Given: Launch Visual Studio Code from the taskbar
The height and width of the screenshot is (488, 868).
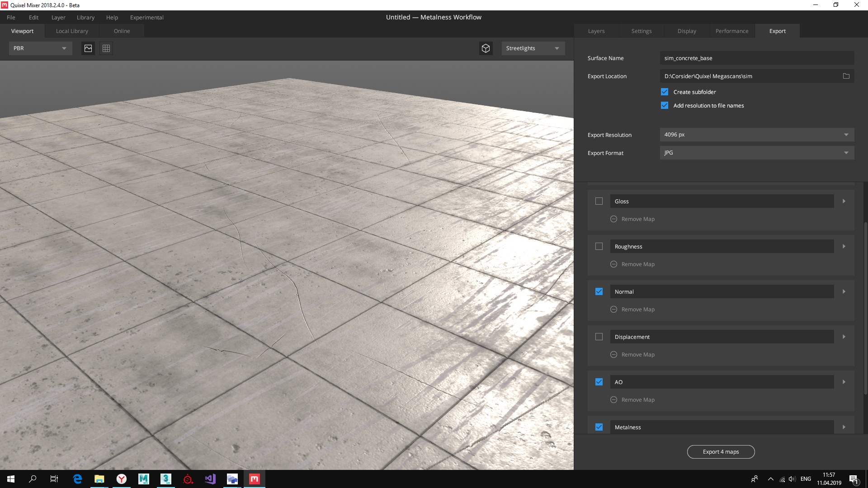Looking at the screenshot, I should [210, 479].
